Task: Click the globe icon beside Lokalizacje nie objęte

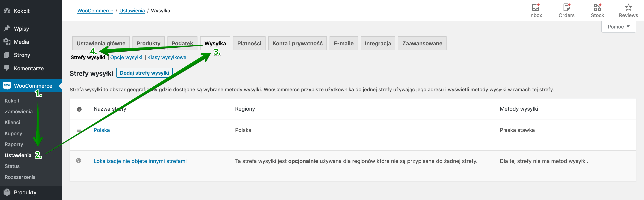Action: (x=79, y=161)
